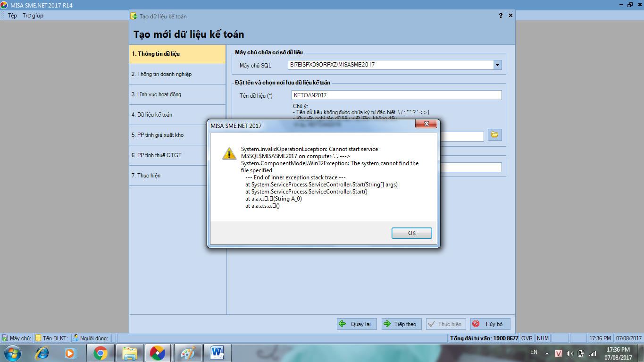Image resolution: width=644 pixels, height=362 pixels.
Task: Click the power/battery tray icon
Action: (x=581, y=353)
